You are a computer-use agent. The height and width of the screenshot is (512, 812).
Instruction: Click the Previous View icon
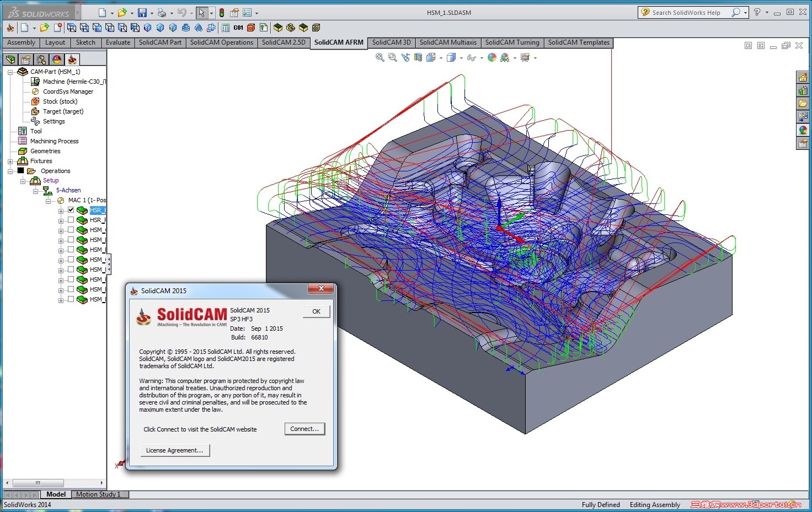tap(405, 57)
